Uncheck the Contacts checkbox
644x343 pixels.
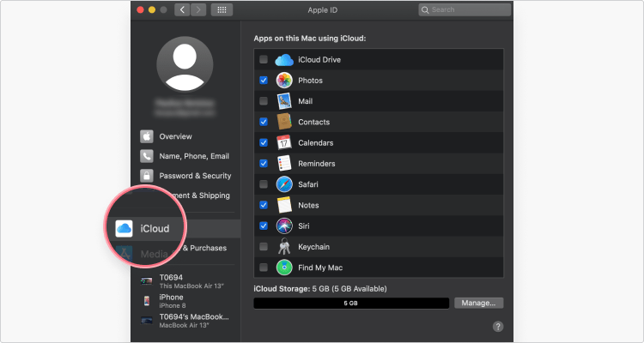[264, 122]
